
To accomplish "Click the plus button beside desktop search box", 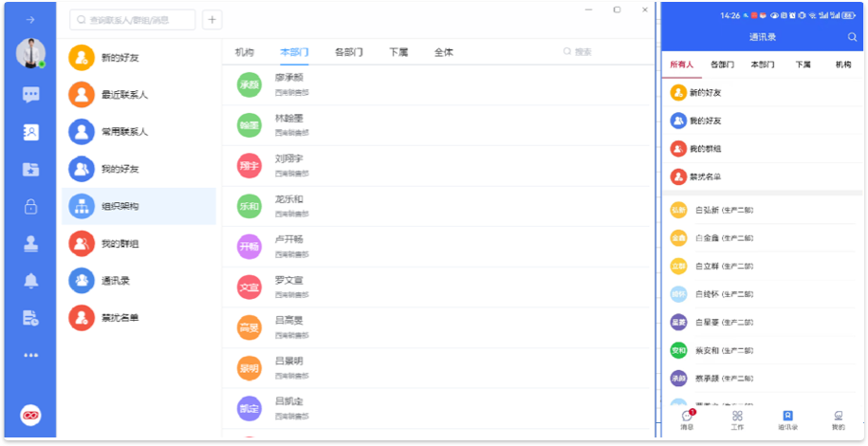I will point(212,19).
